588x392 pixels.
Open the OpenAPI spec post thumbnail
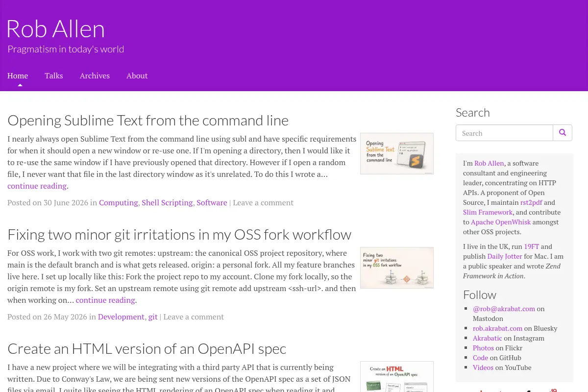(x=397, y=376)
